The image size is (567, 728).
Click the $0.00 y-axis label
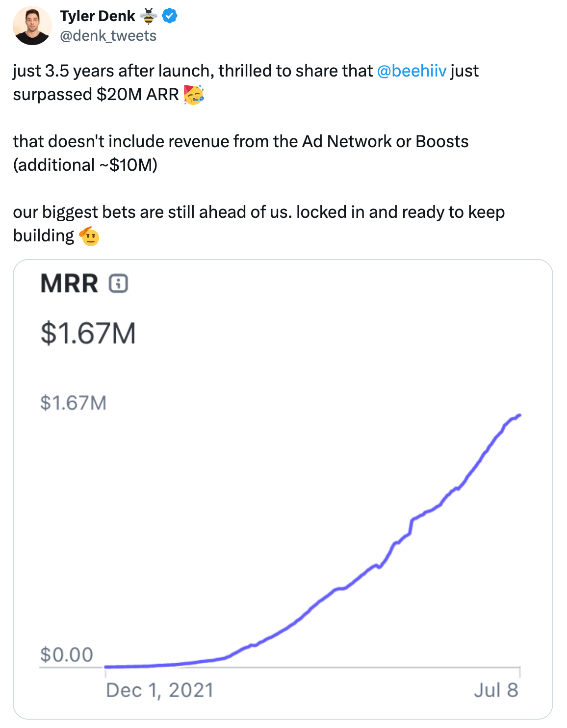click(66, 654)
